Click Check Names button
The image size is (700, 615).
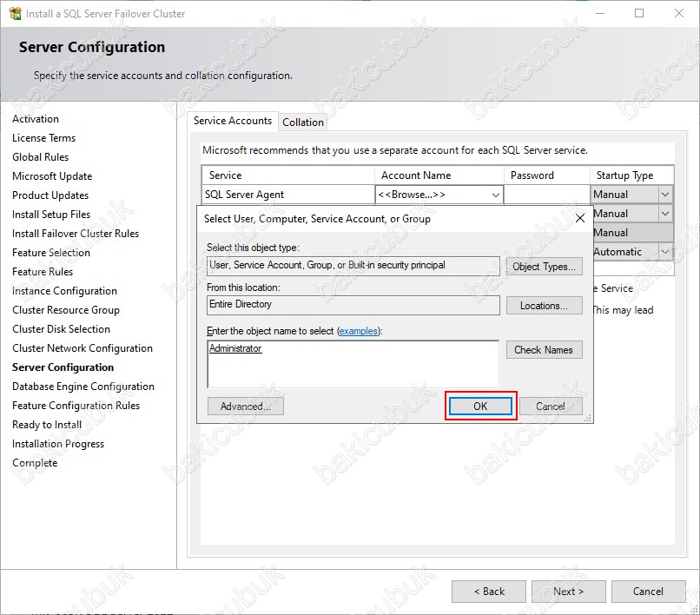pos(544,350)
